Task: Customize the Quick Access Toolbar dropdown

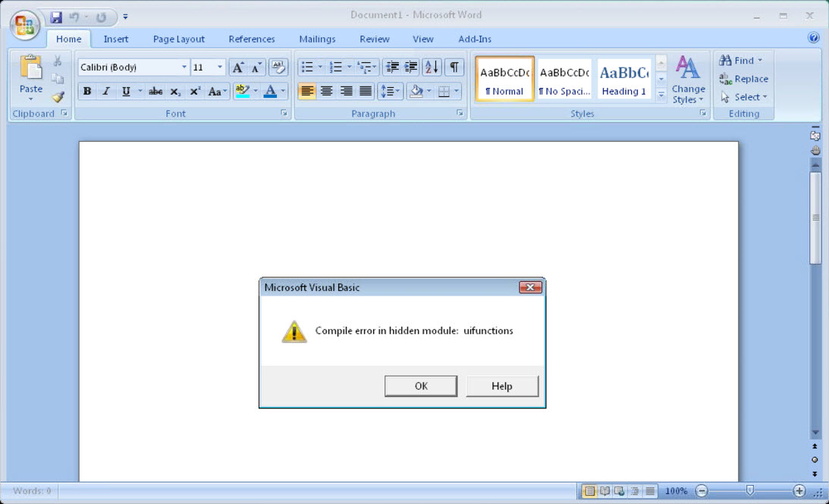Action: tap(125, 17)
